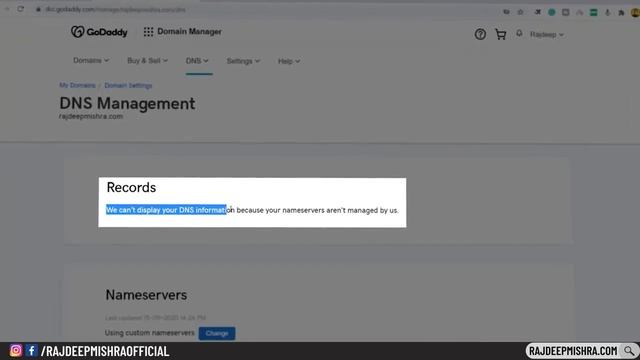This screenshot has width=640, height=360.
Task: Click the rajdeepmishra.com domain text
Action: 91,116
